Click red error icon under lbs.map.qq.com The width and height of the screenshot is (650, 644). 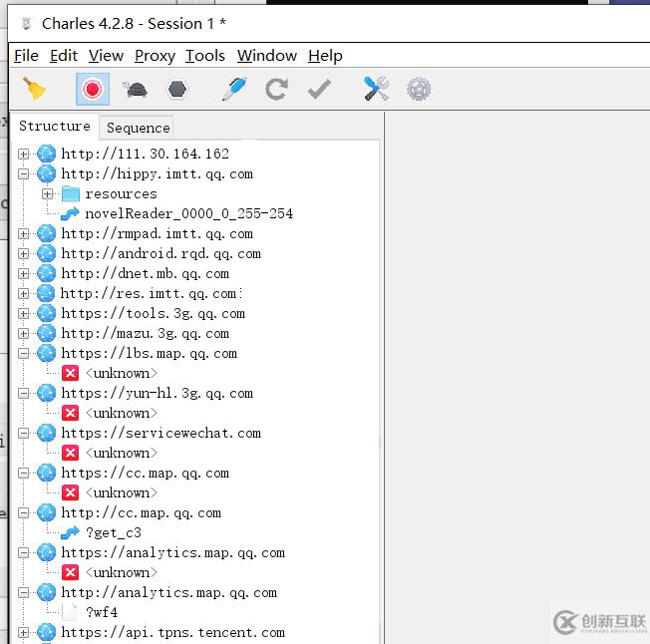(71, 373)
